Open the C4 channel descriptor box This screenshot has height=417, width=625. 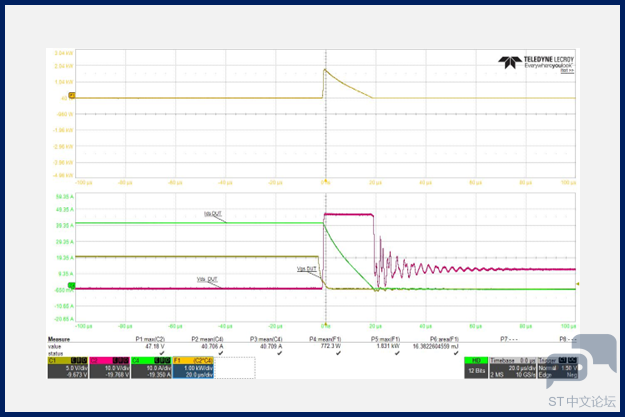[x=151, y=368]
